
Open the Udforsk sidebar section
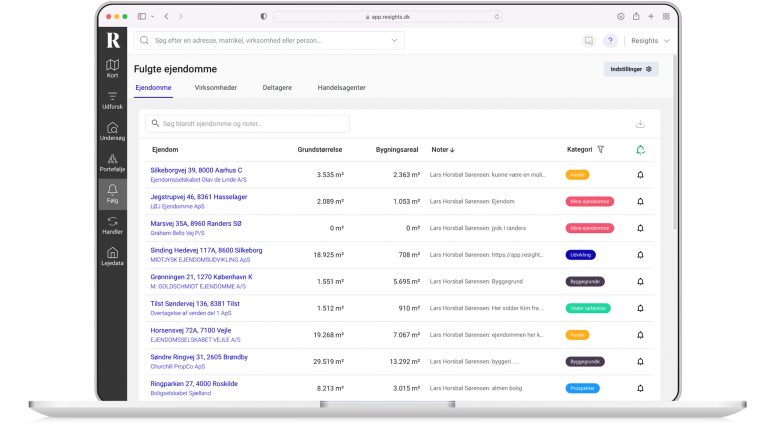coord(113,99)
